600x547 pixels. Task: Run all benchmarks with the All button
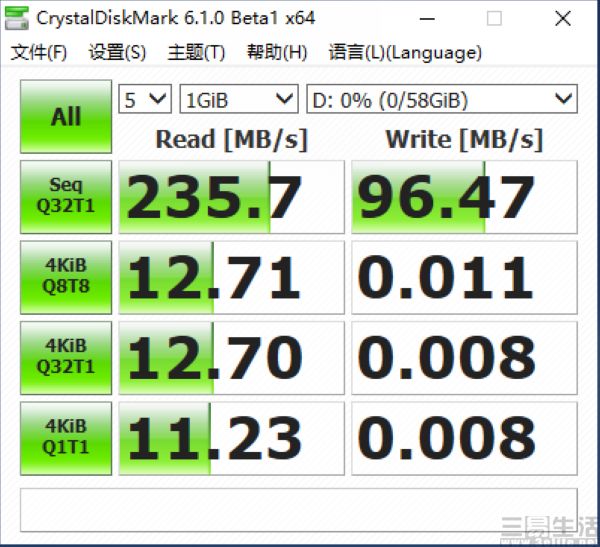(x=66, y=116)
